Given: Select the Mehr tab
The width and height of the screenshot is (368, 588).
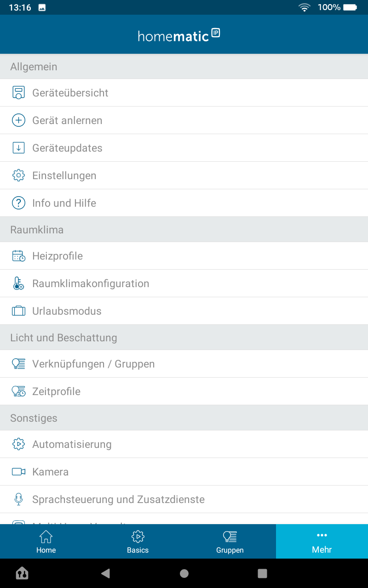Looking at the screenshot, I should coord(322,542).
